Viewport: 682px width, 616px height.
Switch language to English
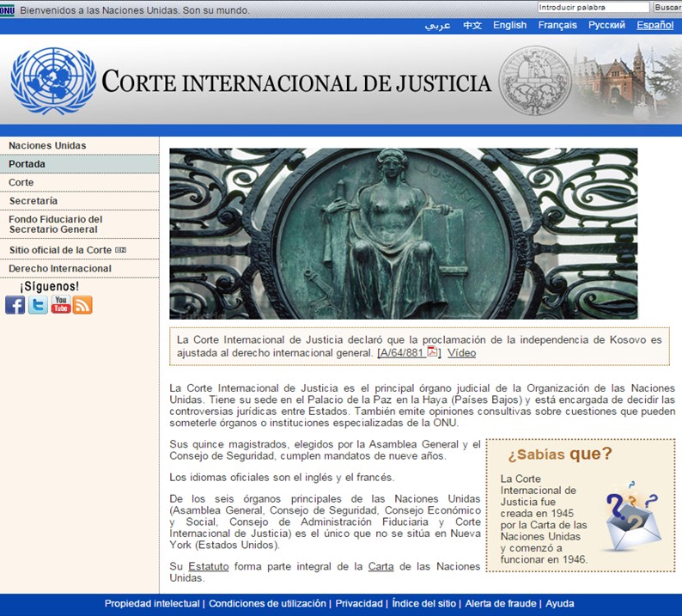[x=509, y=26]
